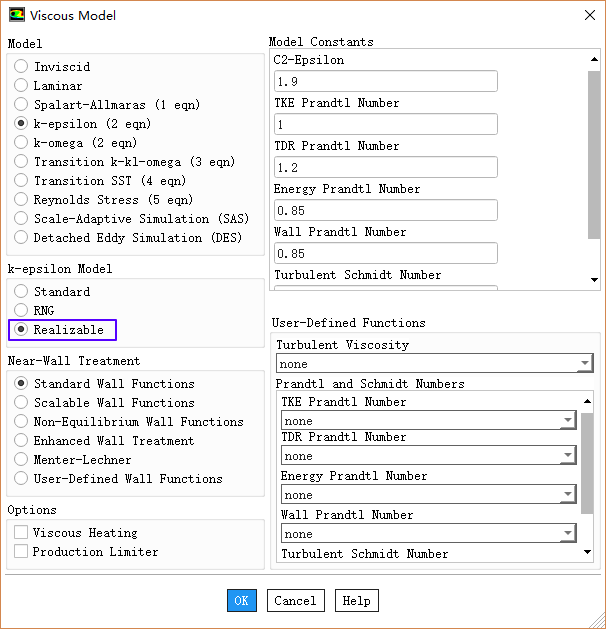Click Prandtl and Schmidt list scrollbar thumb
The width and height of the screenshot is (606, 629).
pos(587,463)
